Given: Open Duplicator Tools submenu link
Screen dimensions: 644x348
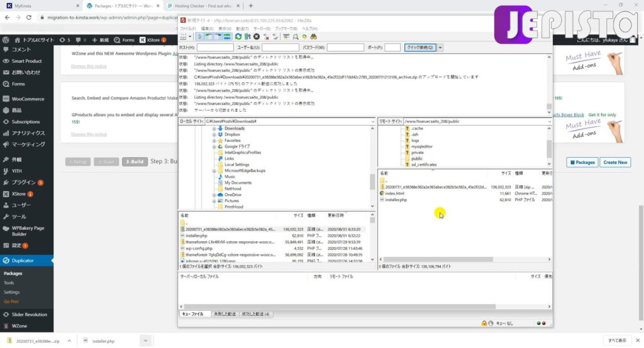Looking at the screenshot, I should pos(9,283).
